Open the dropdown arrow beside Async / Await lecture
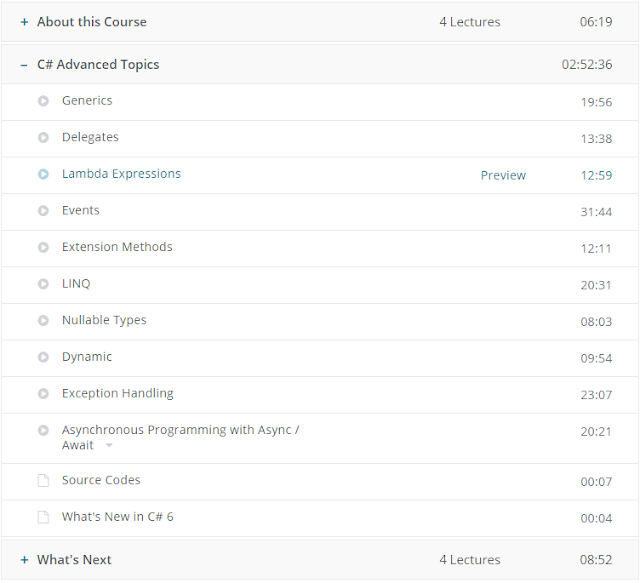This screenshot has width=640, height=583. (109, 446)
